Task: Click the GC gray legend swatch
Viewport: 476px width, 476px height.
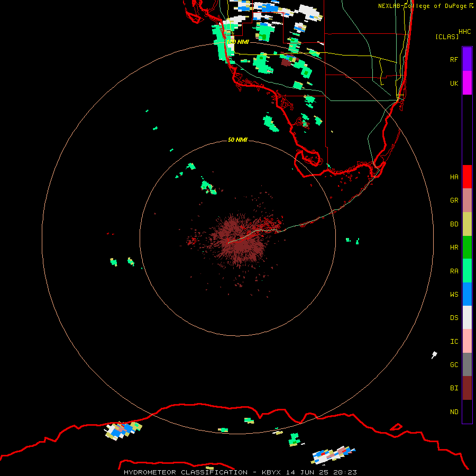Action: (467, 364)
